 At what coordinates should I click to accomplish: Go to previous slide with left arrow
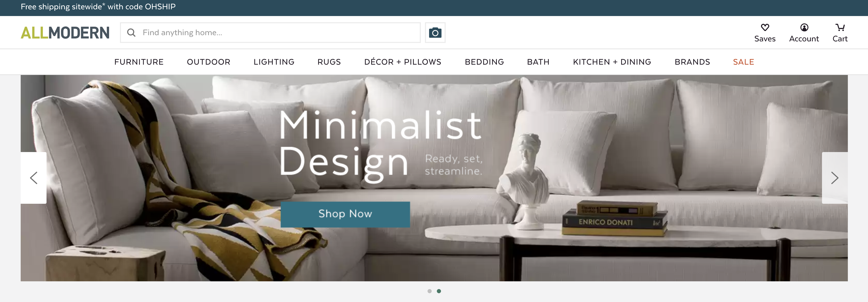coord(34,178)
